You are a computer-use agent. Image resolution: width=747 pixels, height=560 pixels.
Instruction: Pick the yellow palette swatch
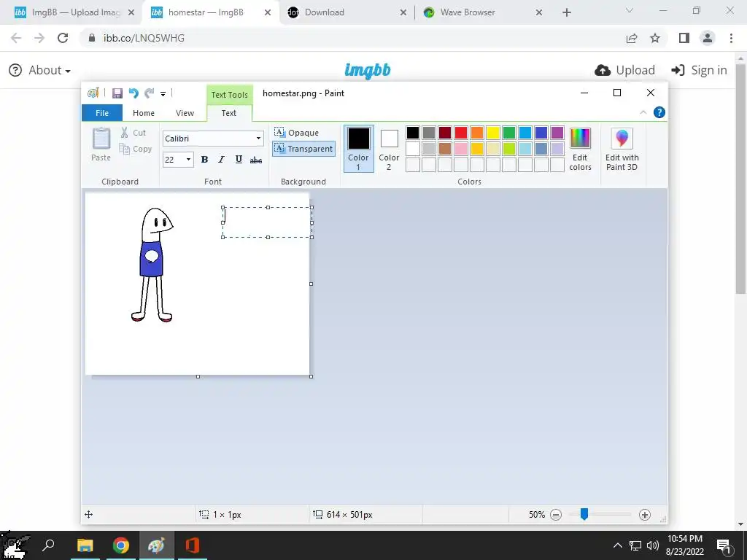point(493,133)
